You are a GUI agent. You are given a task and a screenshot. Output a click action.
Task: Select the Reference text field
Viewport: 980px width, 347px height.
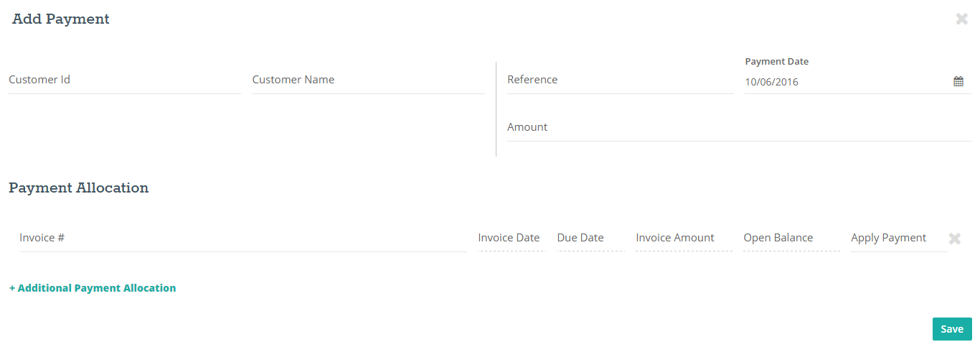(x=621, y=80)
